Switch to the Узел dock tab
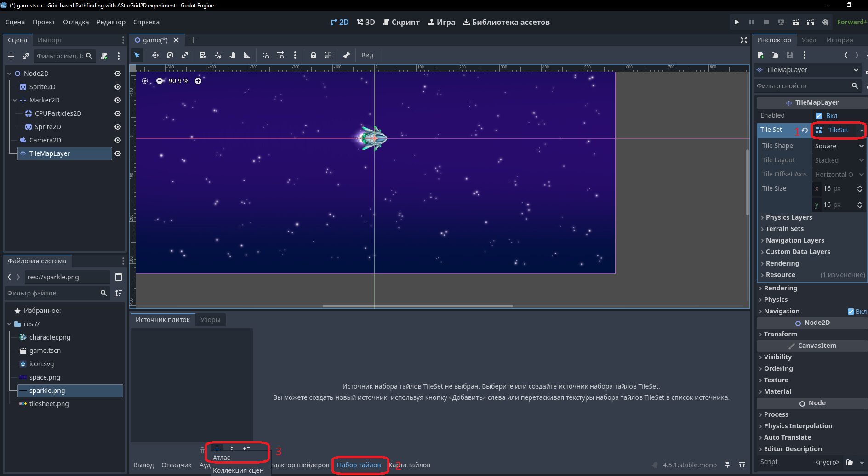 point(809,40)
